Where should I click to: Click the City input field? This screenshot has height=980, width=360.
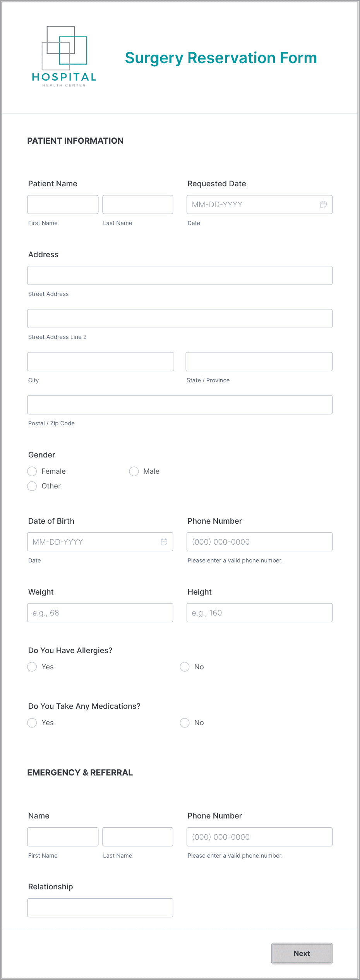tap(101, 361)
